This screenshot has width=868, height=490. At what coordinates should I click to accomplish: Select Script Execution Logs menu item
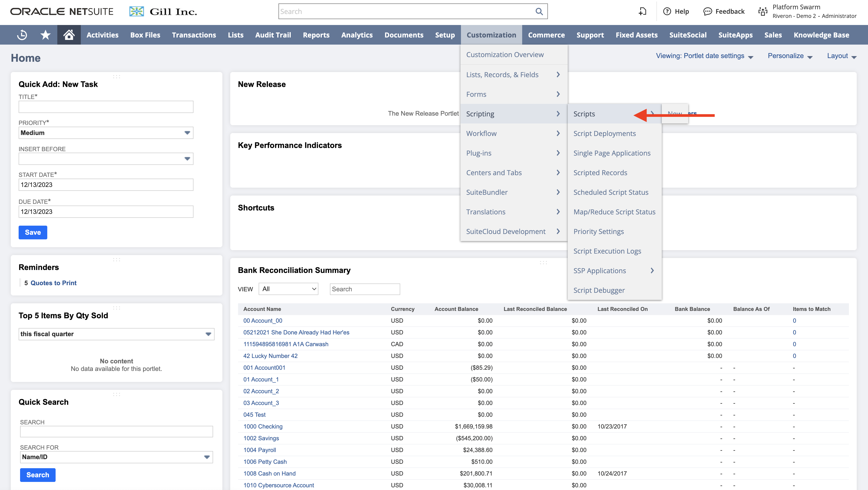614,251
